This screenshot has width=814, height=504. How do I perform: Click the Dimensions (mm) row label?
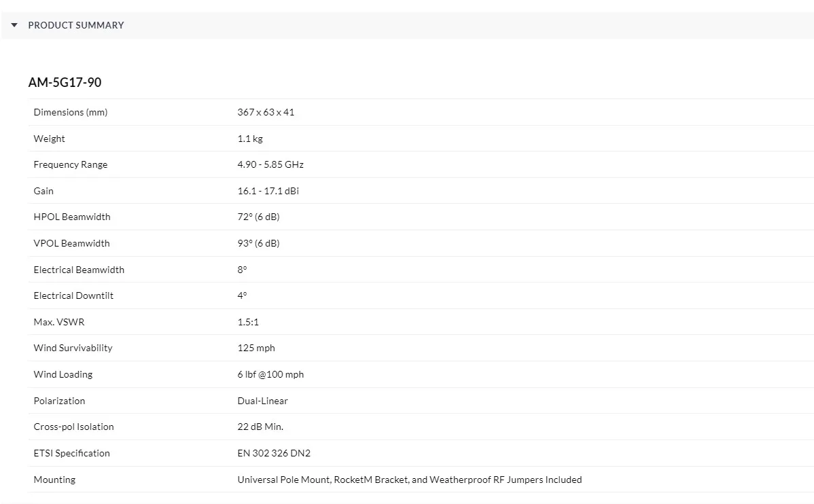point(71,112)
